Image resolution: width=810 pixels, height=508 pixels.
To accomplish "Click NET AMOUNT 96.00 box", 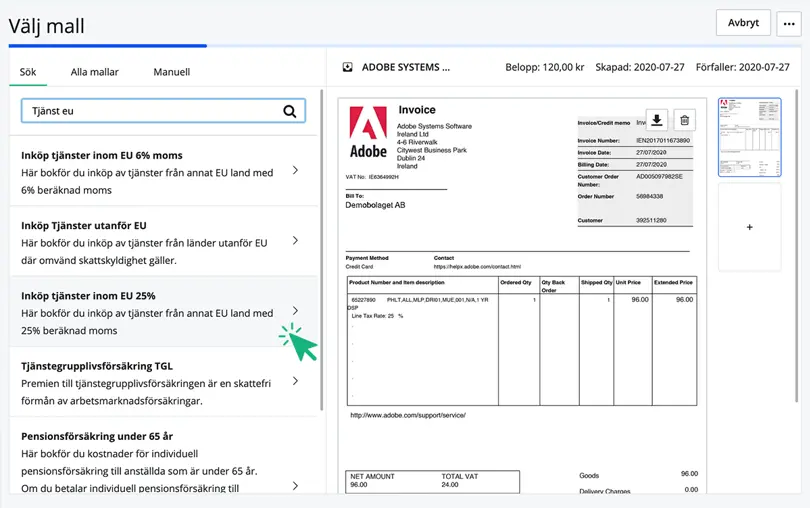I will pos(372,481).
